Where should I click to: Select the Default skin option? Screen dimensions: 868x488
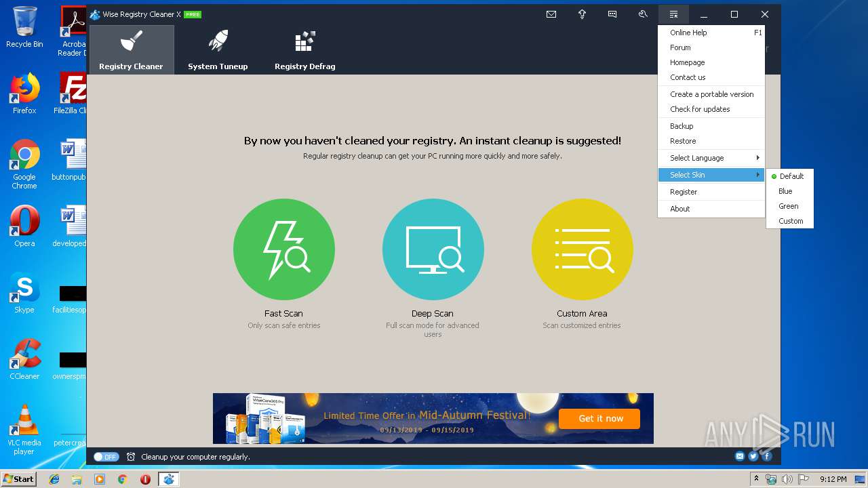[x=789, y=176]
